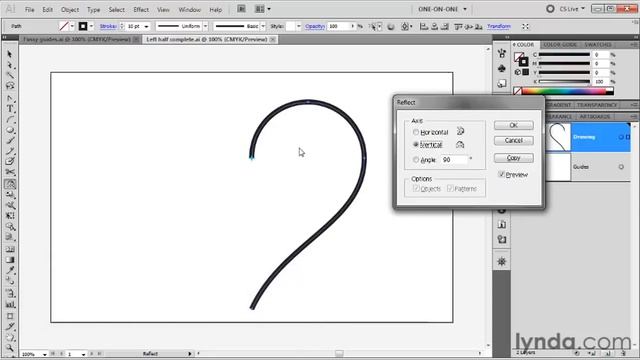The image size is (640, 360).
Task: Toggle the Objects option checkbox
Action: pos(416,189)
